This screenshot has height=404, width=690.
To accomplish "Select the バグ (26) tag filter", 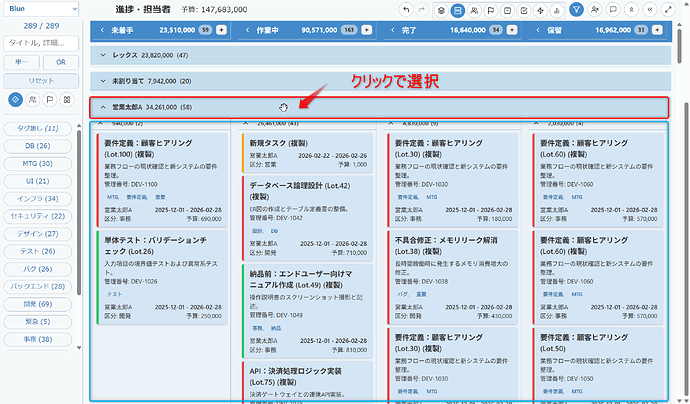I will click(39, 270).
